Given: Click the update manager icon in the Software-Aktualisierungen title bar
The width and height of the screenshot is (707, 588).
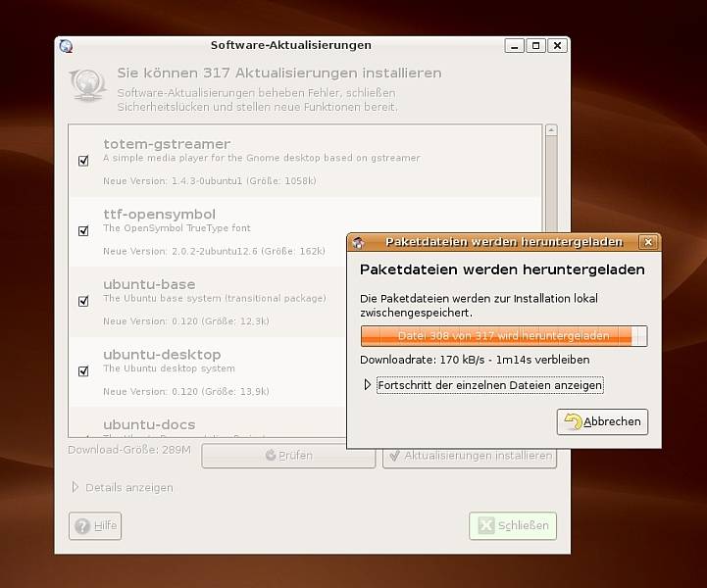Looking at the screenshot, I should [67, 46].
